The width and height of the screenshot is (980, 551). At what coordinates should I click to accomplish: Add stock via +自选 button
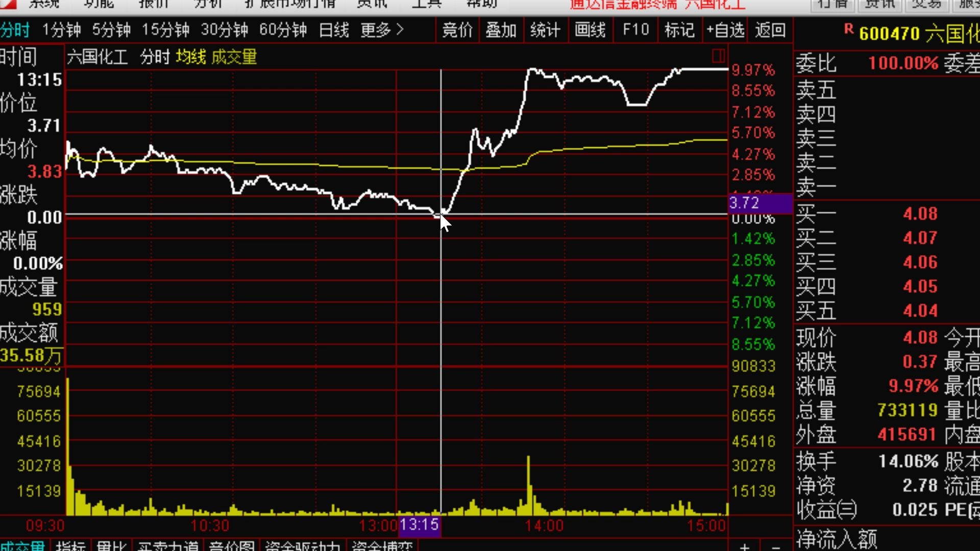725,30
